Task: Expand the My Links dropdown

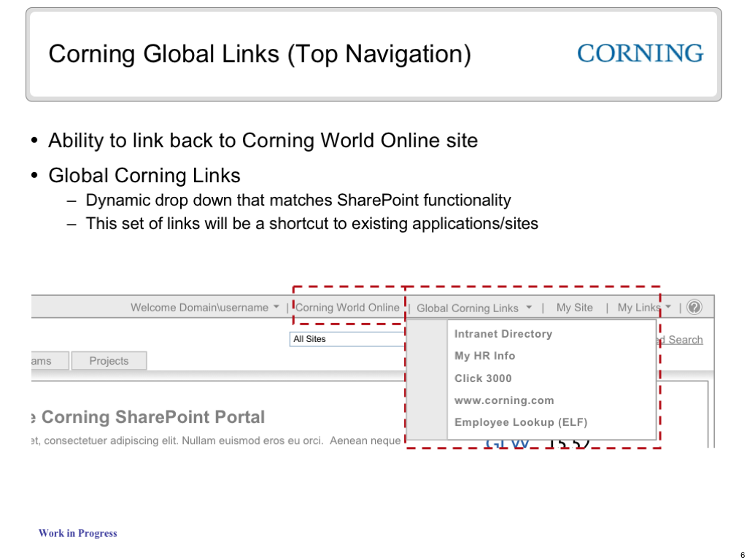Action: pos(644,308)
